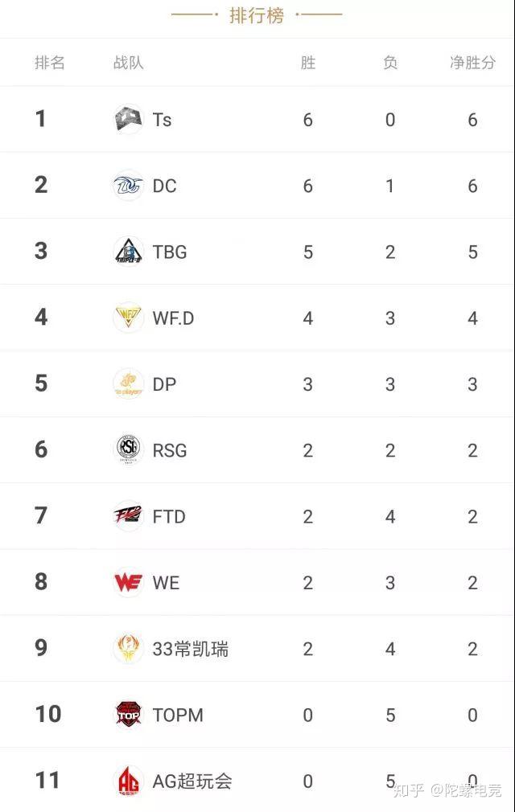Open the TBG team name link

[170, 252]
